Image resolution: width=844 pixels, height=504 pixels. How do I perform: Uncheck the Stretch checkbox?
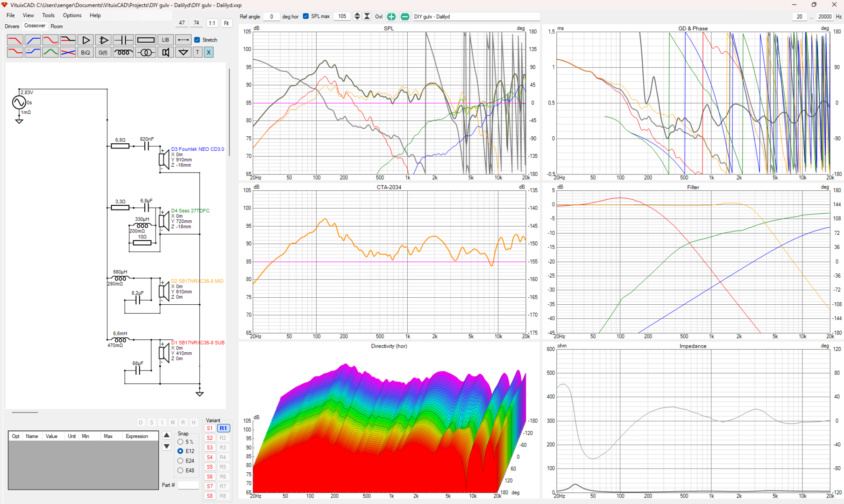[197, 40]
